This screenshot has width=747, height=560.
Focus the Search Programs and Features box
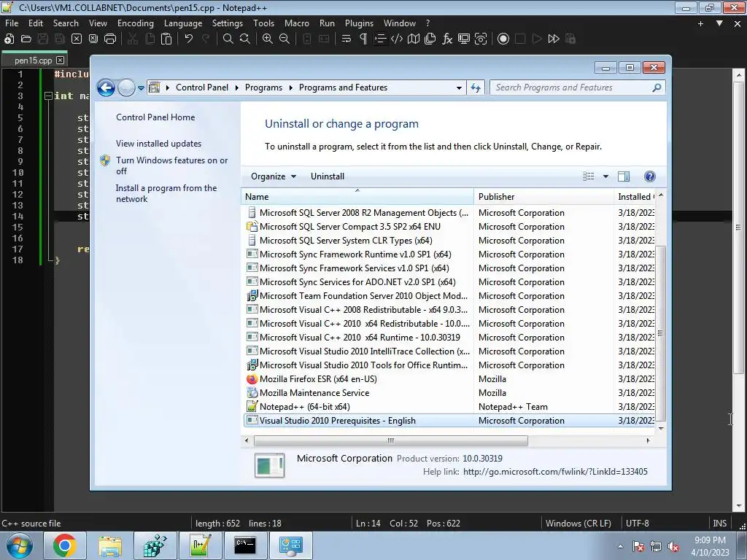pos(572,87)
